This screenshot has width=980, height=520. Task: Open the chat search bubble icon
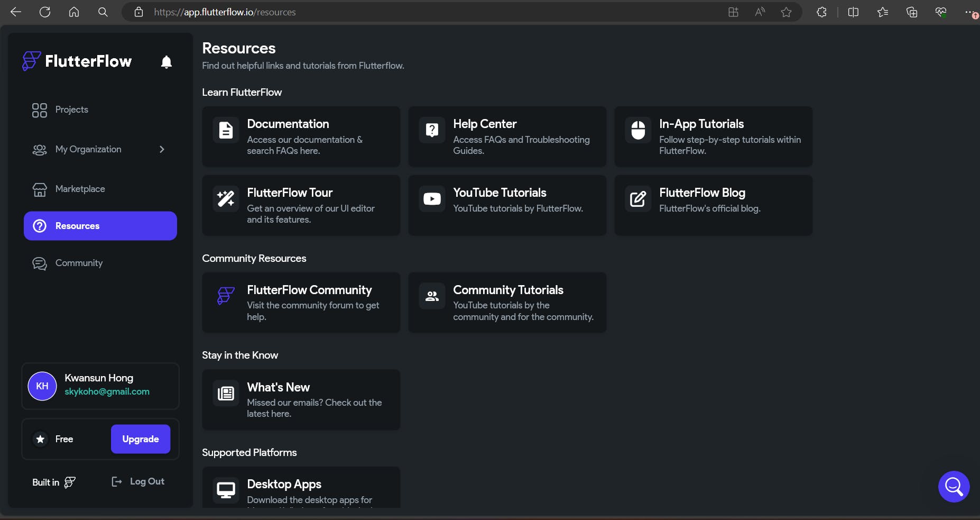click(954, 486)
